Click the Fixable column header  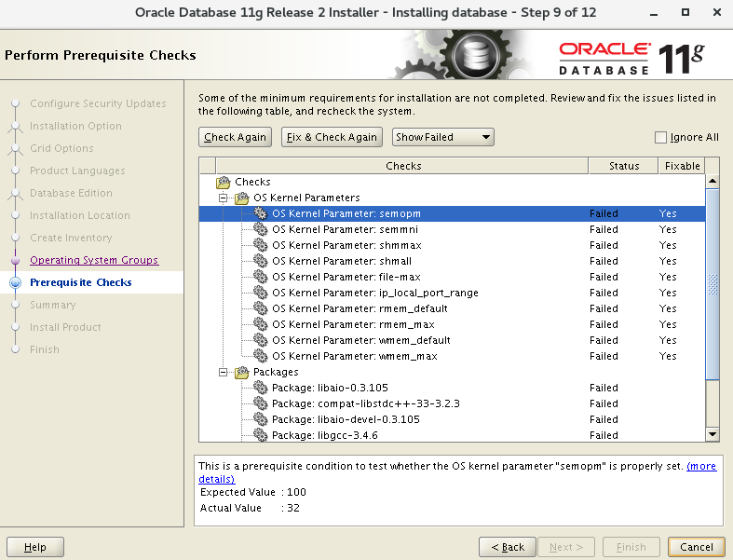pos(682,166)
